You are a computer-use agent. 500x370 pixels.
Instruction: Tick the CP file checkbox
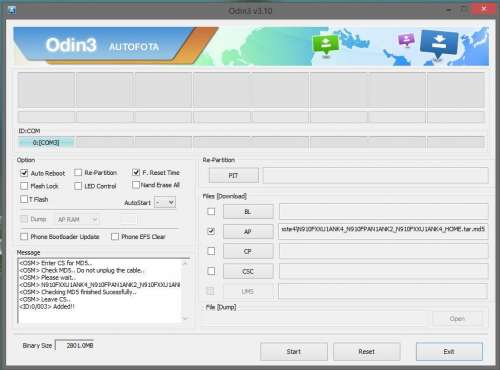tap(211, 251)
